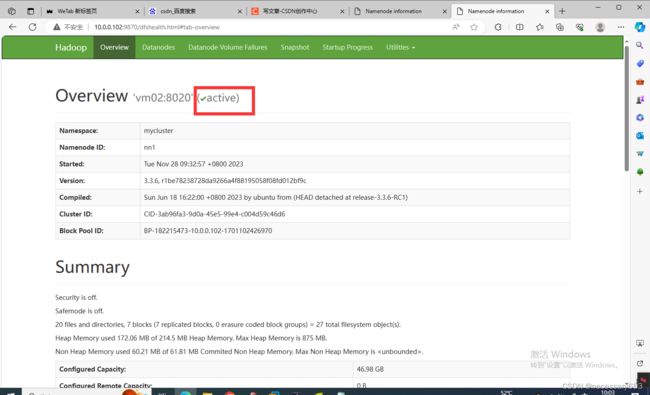Reload the current page
This screenshot has height=395, width=650.
pyautogui.click(x=32, y=27)
